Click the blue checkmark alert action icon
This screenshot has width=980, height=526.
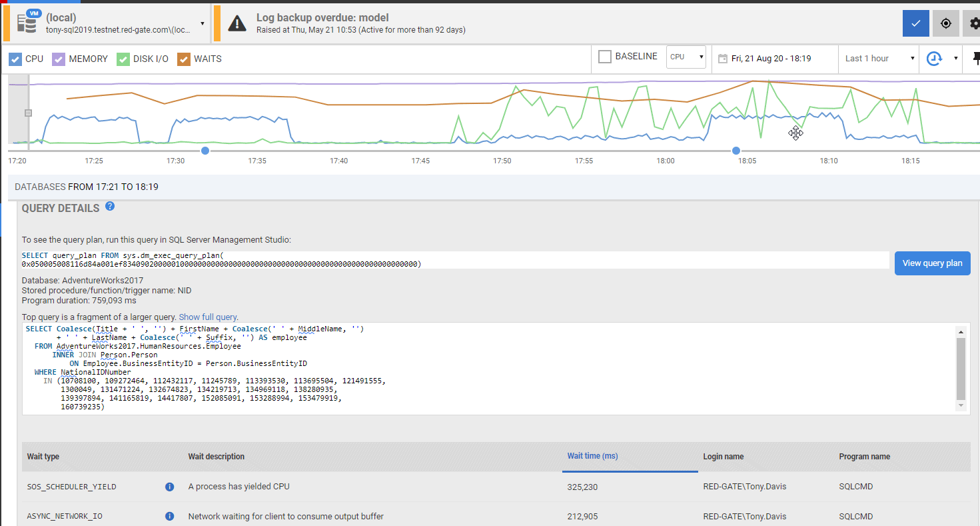click(x=915, y=23)
